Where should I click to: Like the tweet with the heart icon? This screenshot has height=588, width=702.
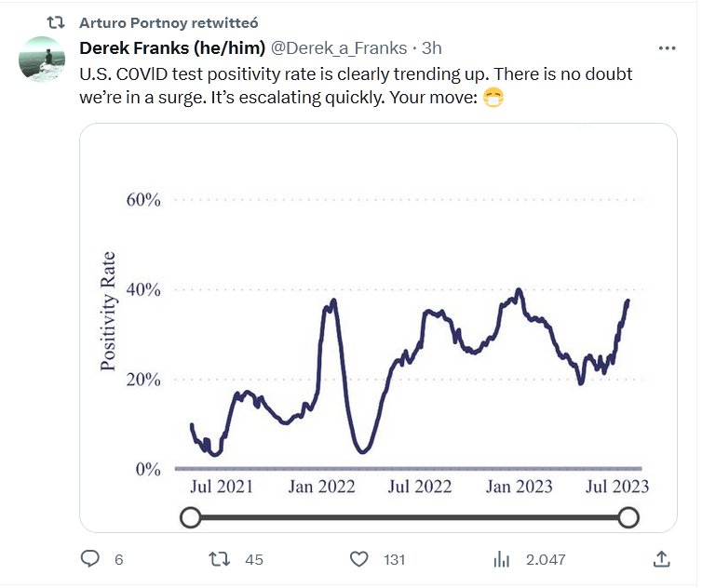pyautogui.click(x=359, y=558)
